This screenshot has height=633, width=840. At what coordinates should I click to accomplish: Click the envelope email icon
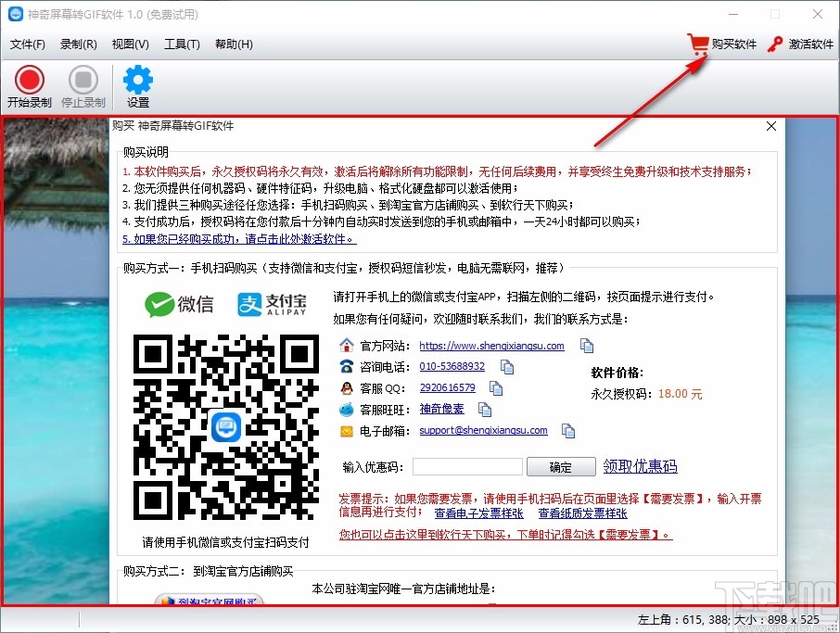click(347, 431)
